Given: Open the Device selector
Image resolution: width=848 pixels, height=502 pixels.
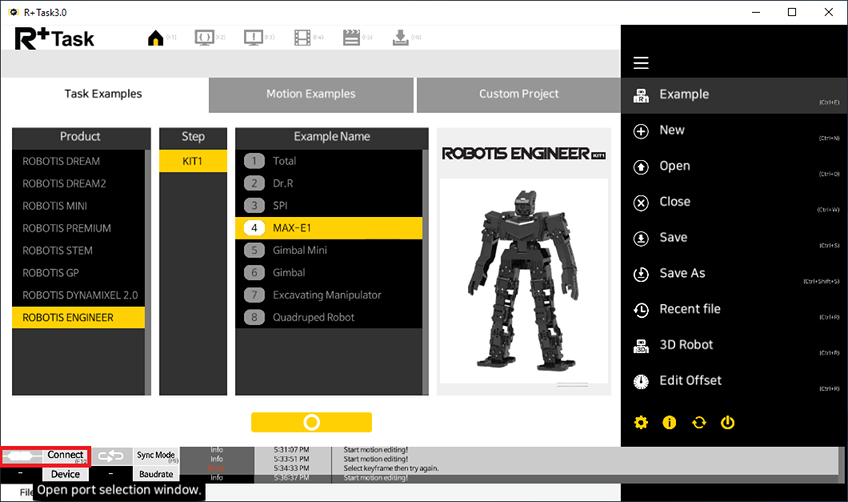Looking at the screenshot, I should click(x=66, y=474).
